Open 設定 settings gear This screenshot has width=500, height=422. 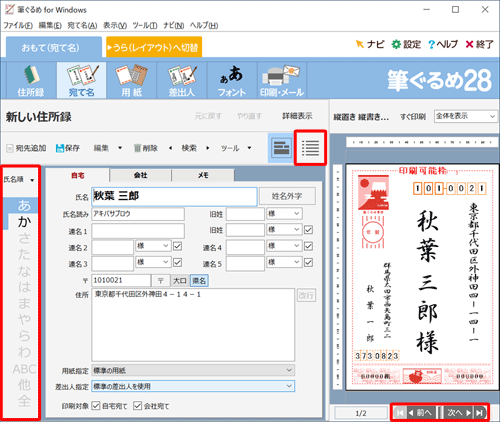pyautogui.click(x=406, y=44)
